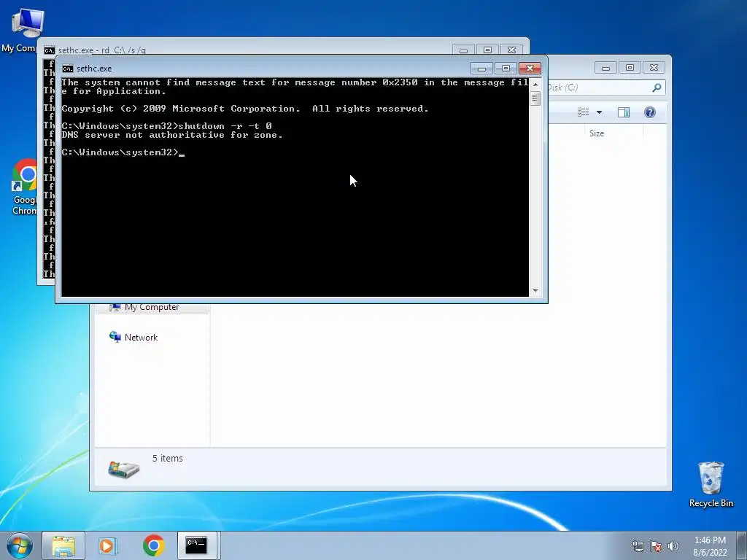This screenshot has width=747, height=560.
Task: Maximize the Explorer window
Action: 630,68
